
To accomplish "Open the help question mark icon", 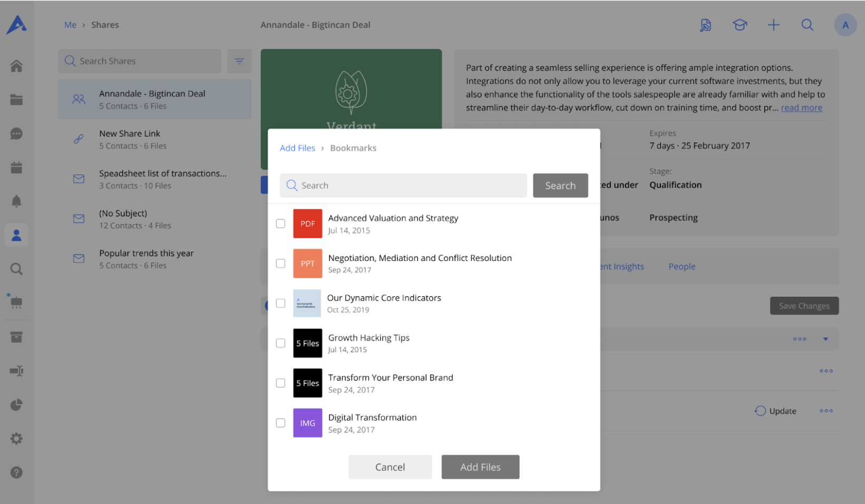I will tap(16, 472).
